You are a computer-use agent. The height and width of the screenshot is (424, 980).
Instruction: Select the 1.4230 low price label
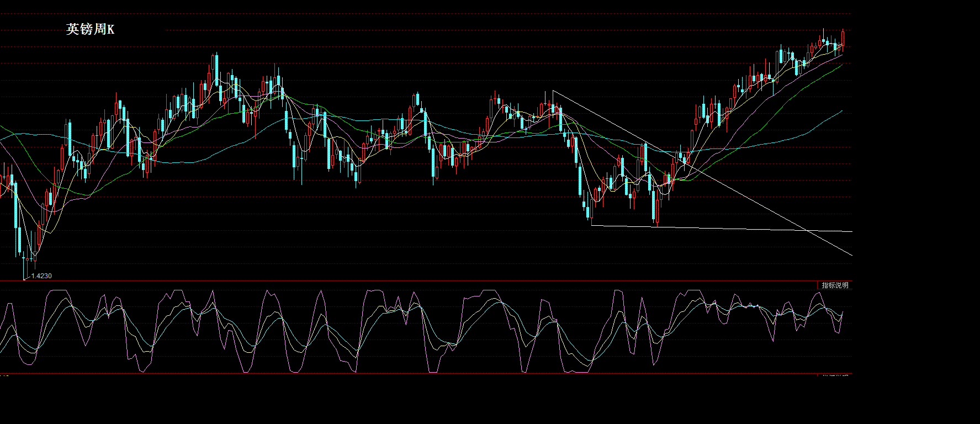click(41, 275)
